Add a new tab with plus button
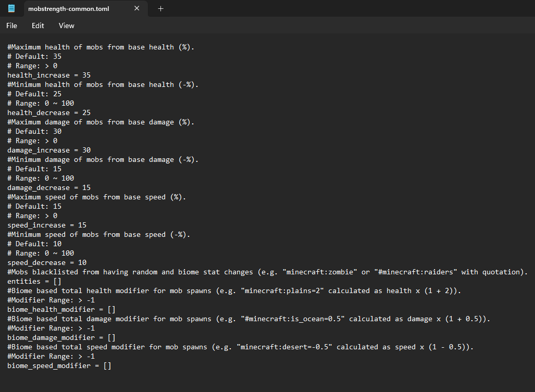Image resolution: width=535 pixels, height=392 pixels. (160, 8)
